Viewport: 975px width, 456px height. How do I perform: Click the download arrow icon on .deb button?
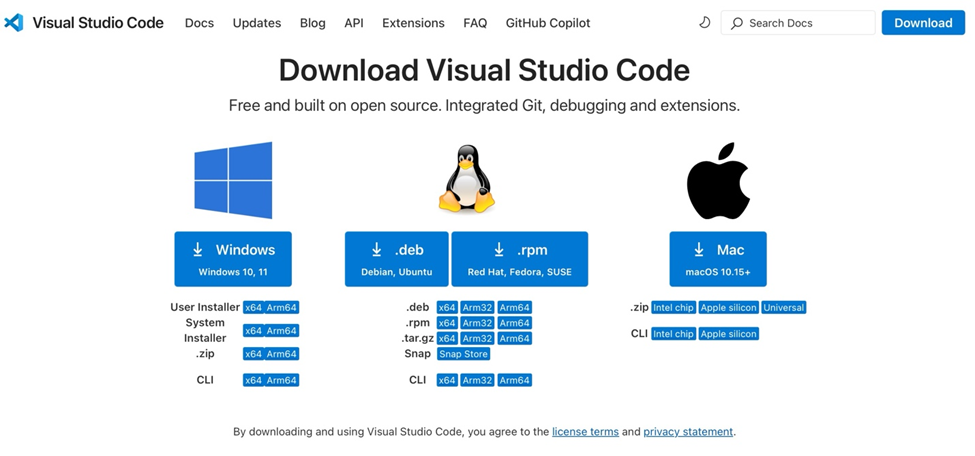click(x=377, y=249)
